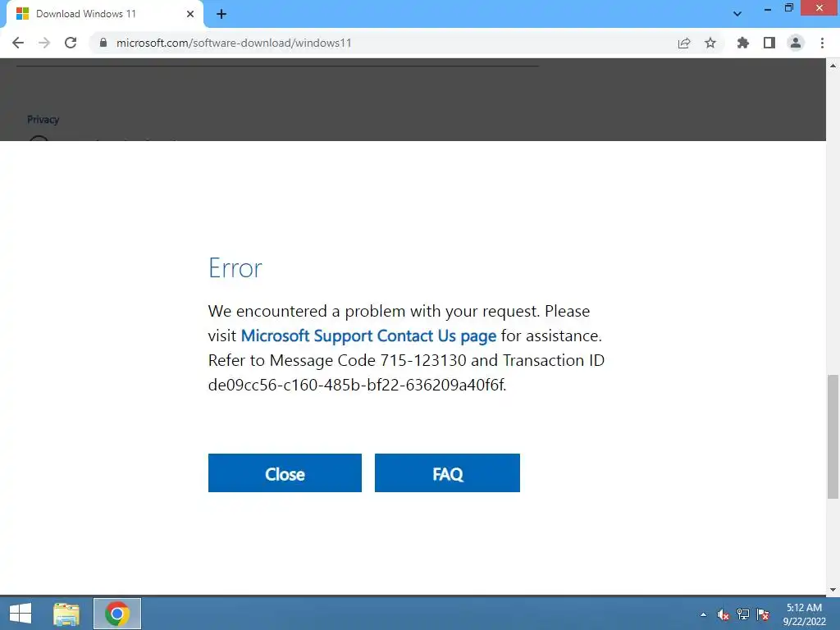The width and height of the screenshot is (840, 630).
Task: Click the scrollbar up arrow
Action: tap(833, 66)
